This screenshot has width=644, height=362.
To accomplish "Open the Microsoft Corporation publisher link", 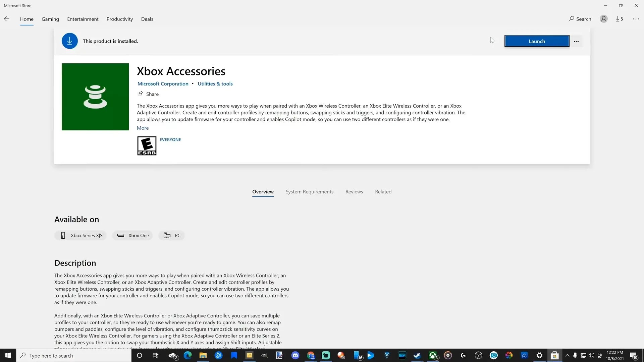I will click(163, 84).
